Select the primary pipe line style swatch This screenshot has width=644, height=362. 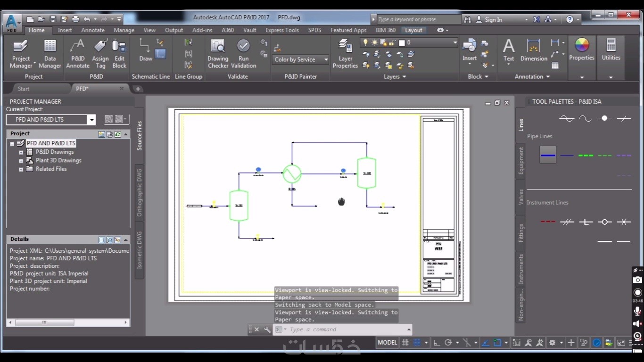pos(548,155)
